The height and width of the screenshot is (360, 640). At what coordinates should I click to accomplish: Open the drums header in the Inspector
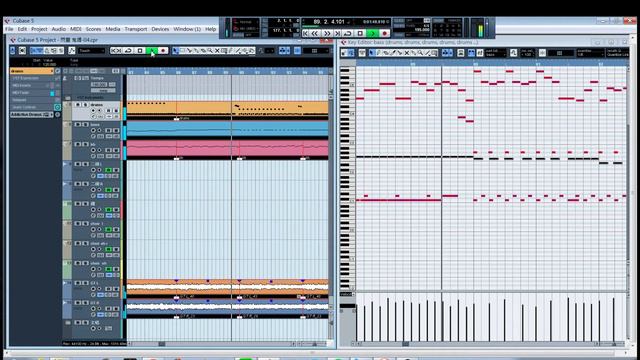pos(31,71)
